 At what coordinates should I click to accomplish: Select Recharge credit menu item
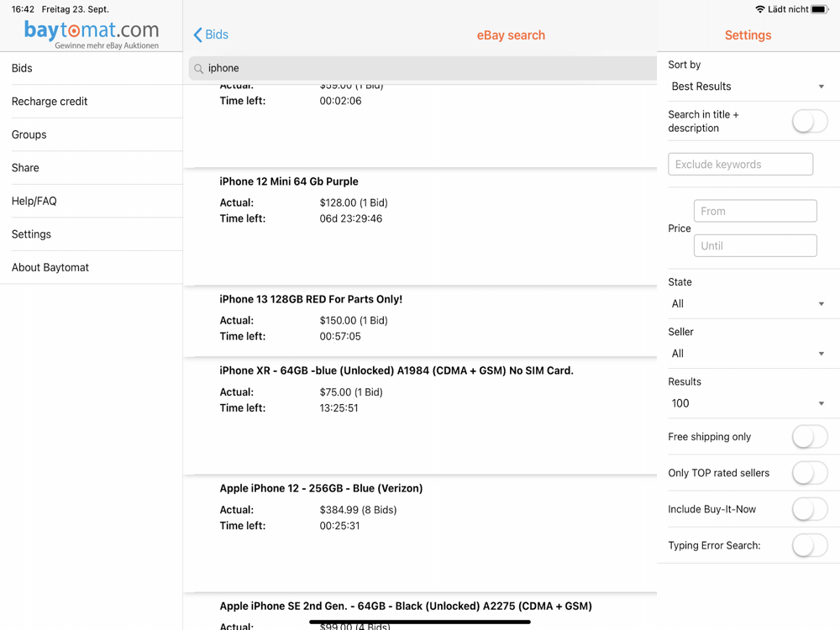[91, 102]
